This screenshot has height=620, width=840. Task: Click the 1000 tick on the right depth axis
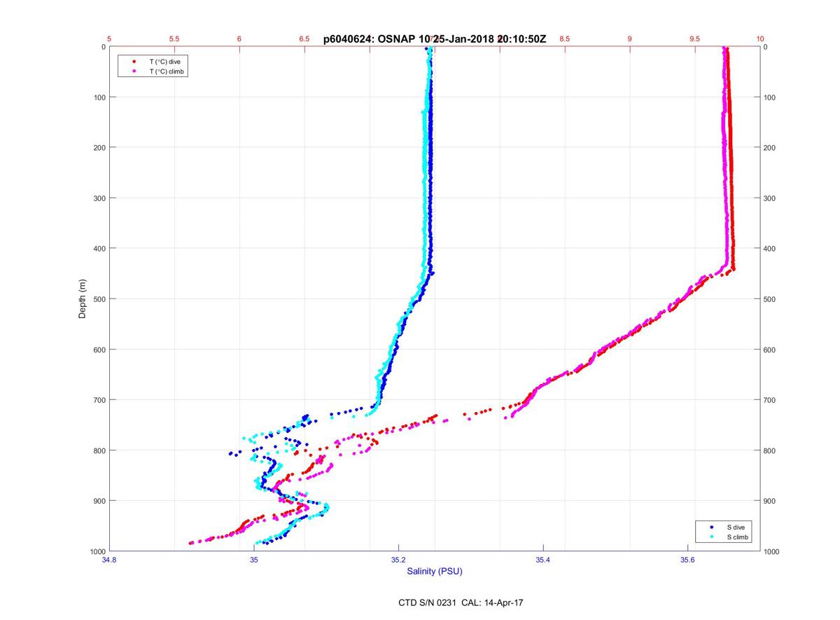point(773,551)
